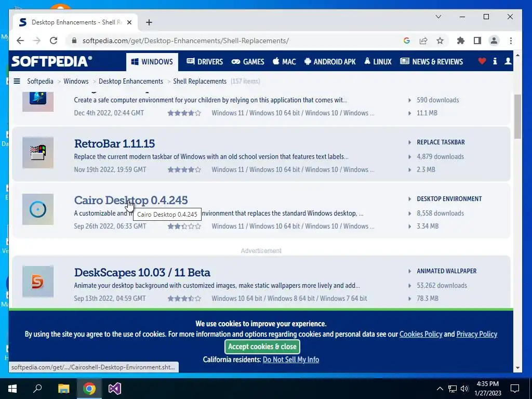Click the Softpedia logo

pos(51,61)
